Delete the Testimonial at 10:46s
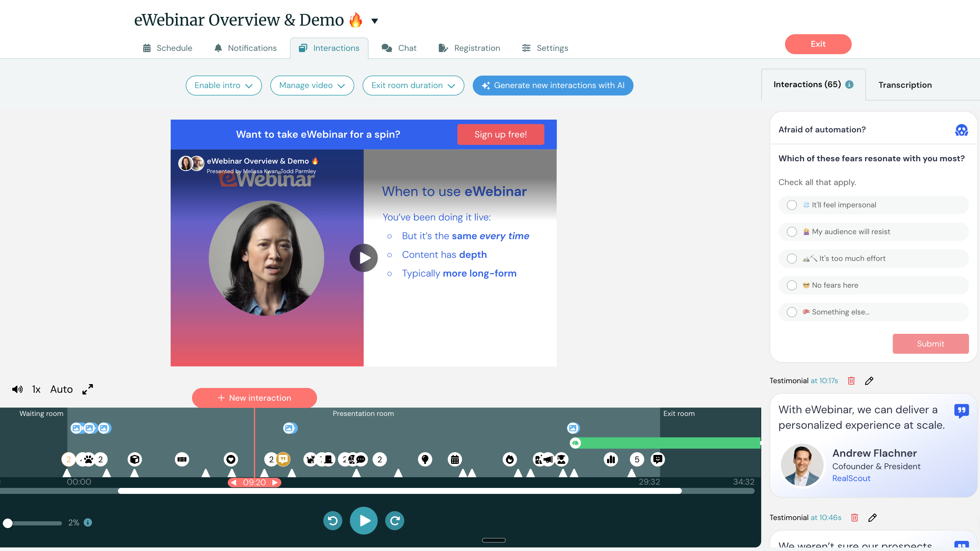Screen dimensions: 980x551 [x=854, y=518]
